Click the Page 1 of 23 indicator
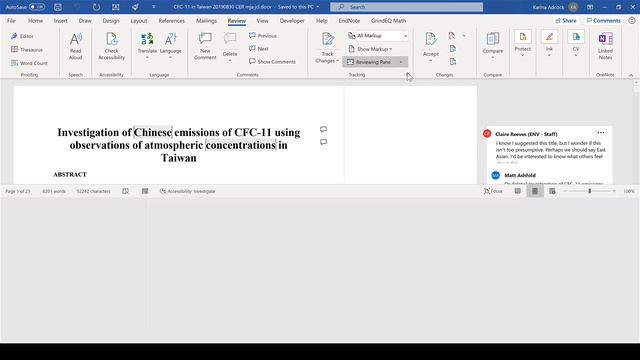 (x=18, y=191)
